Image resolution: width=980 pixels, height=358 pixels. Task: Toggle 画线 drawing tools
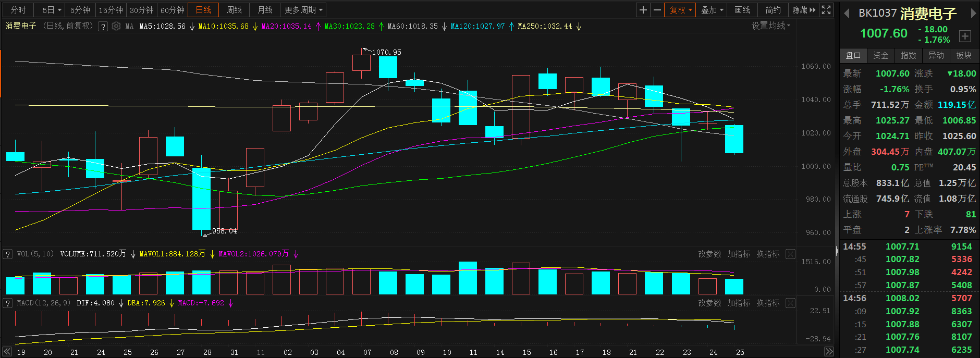pos(742,10)
